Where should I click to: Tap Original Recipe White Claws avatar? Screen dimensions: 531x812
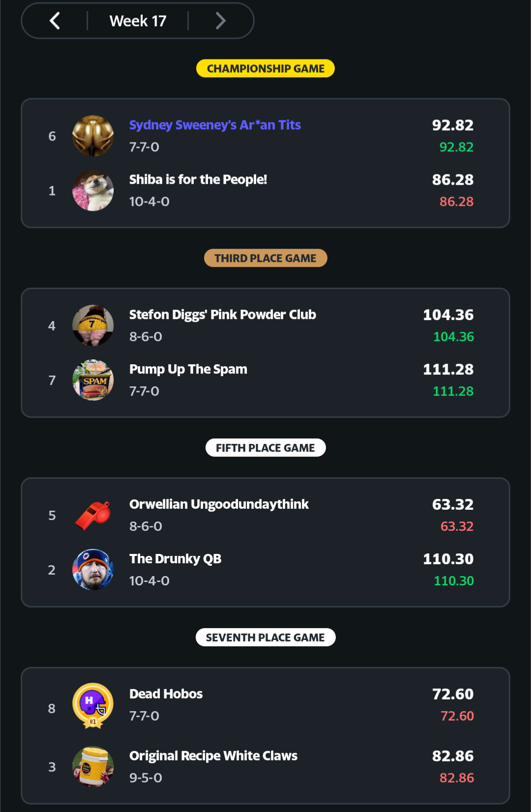click(93, 767)
